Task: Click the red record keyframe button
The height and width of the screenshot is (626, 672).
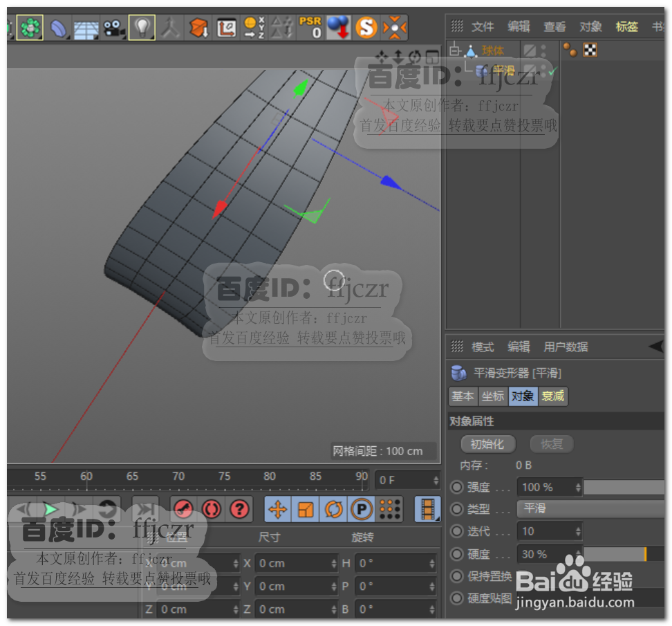Action: (183, 509)
